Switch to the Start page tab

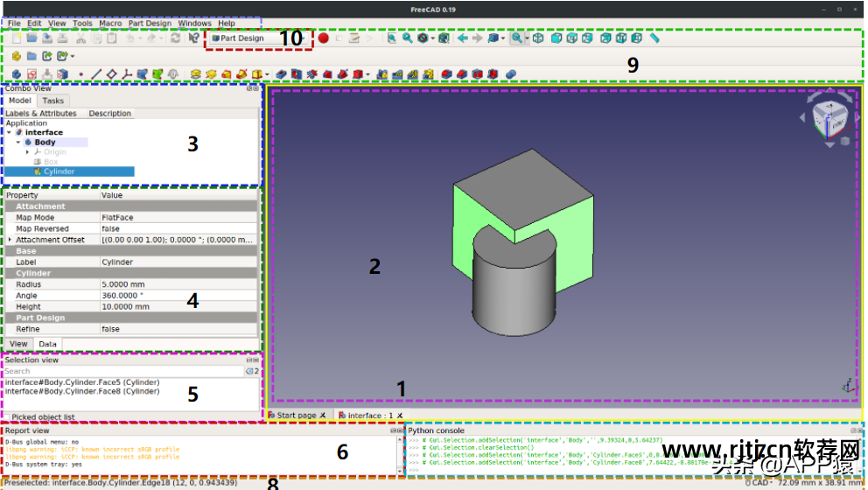pos(297,415)
